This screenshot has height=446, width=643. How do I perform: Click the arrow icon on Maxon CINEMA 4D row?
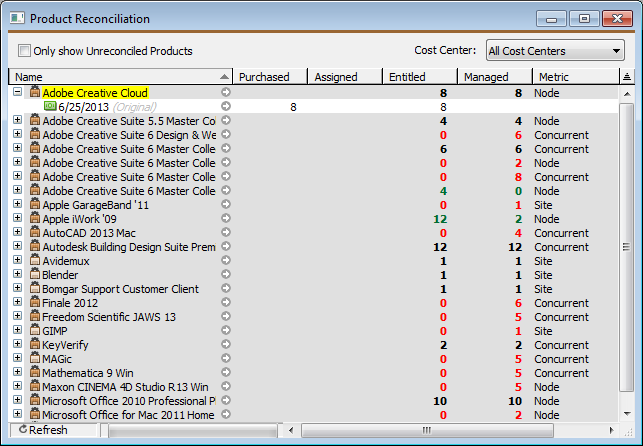click(226, 386)
